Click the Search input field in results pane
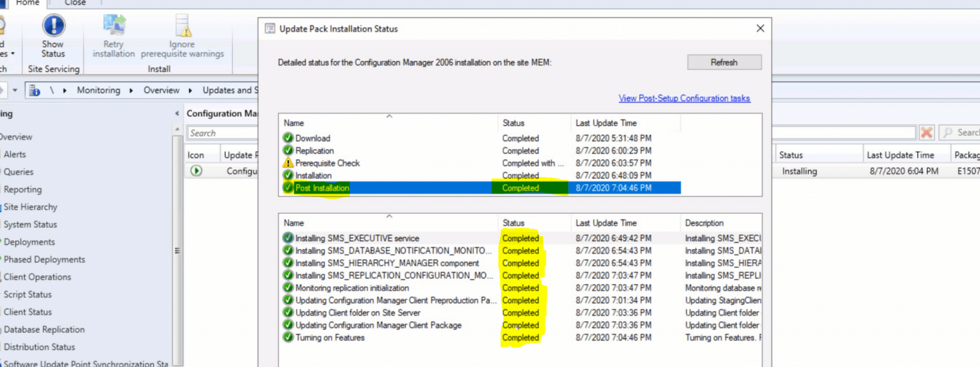This screenshot has height=367, width=980. tap(223, 133)
